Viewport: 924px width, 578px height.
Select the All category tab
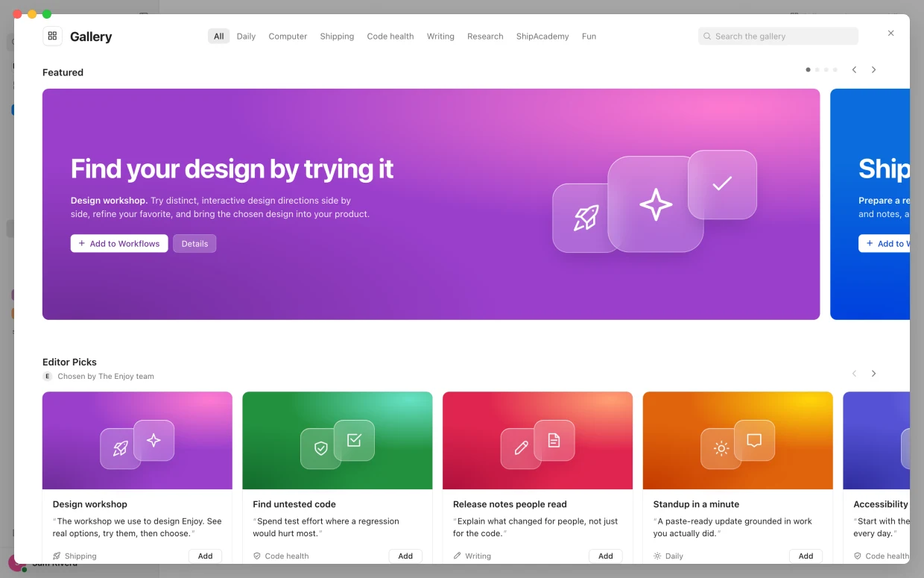point(218,36)
